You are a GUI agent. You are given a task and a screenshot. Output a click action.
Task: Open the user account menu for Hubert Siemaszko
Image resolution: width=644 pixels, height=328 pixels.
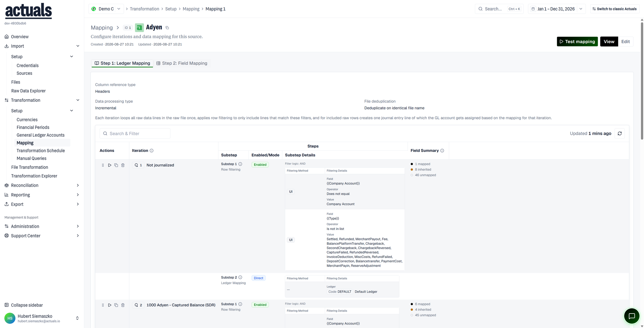point(42,318)
